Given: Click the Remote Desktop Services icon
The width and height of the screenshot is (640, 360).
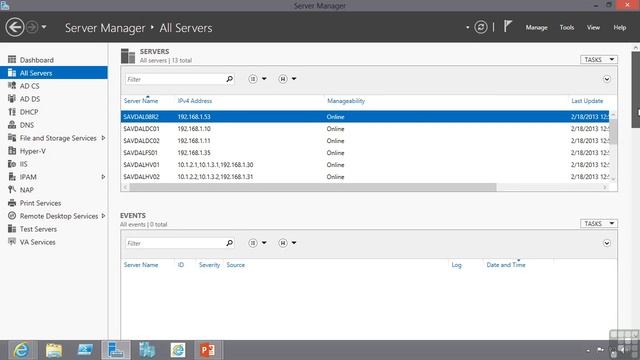Looking at the screenshot, I should tap(12, 216).
